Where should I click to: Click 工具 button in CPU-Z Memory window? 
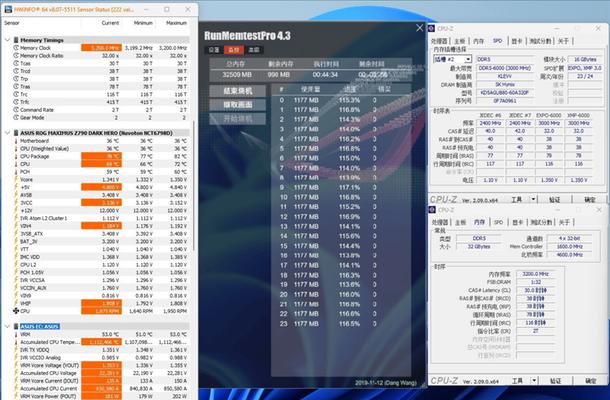click(517, 381)
